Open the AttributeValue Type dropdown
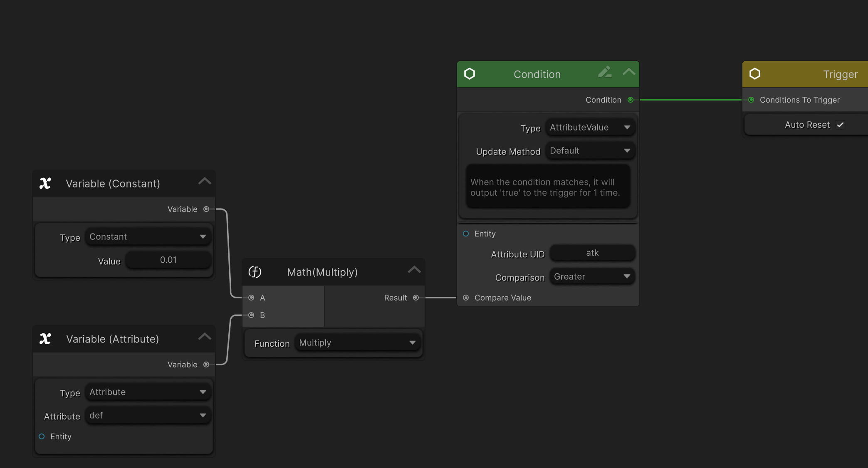Viewport: 868px width, 468px height. pyautogui.click(x=590, y=128)
